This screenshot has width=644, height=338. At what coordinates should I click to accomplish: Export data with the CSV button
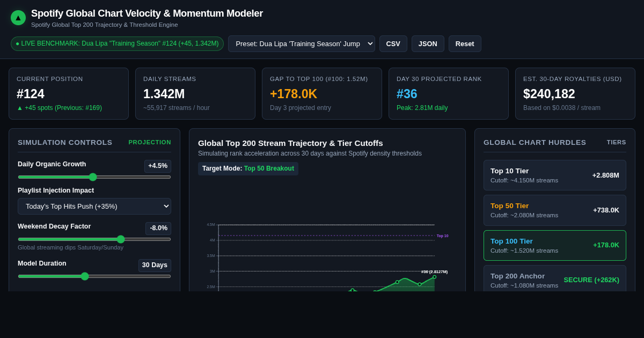[x=393, y=43]
